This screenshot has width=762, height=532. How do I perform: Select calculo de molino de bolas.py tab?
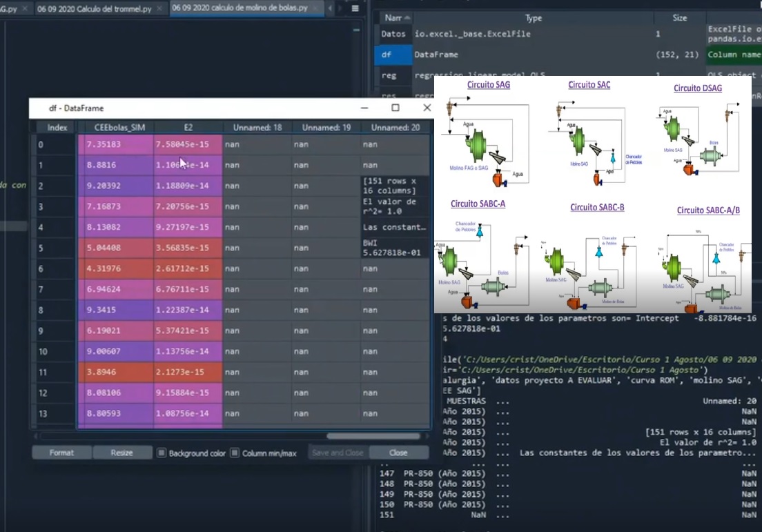[x=240, y=8]
